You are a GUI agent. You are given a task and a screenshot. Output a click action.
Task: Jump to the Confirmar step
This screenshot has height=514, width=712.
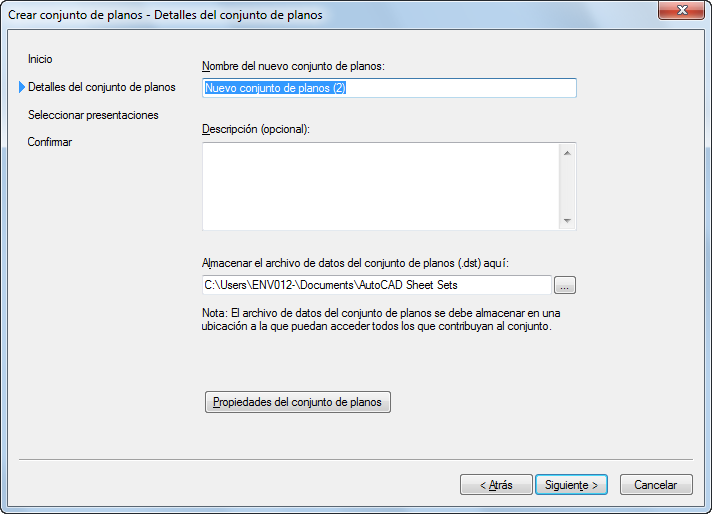point(50,142)
